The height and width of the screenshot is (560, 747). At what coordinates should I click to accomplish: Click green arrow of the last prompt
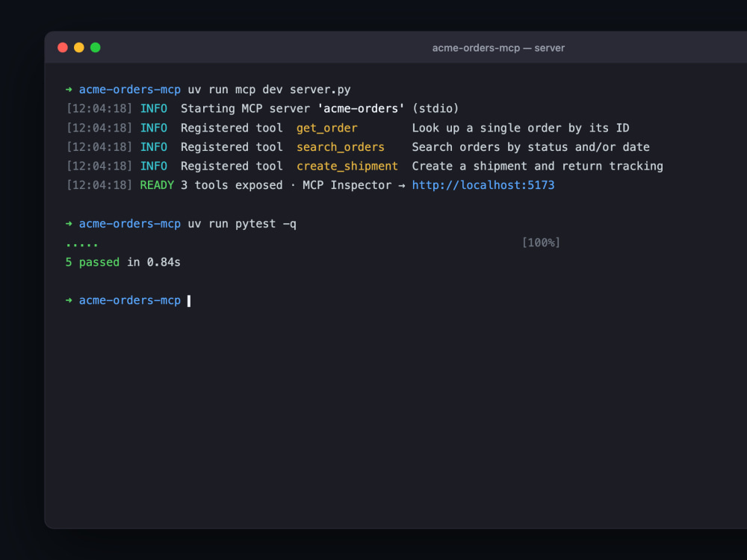(x=69, y=300)
